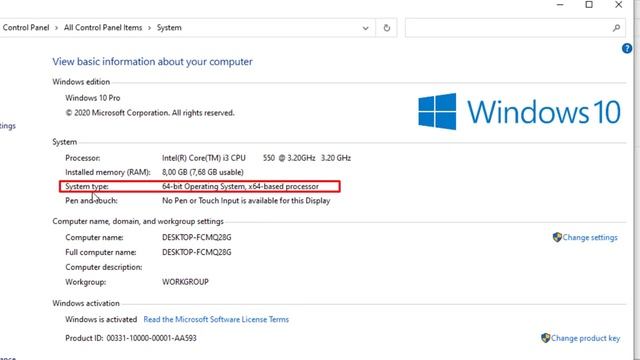Click the Computer name value DESKTOP-FCMQ28G

pyautogui.click(x=196, y=238)
